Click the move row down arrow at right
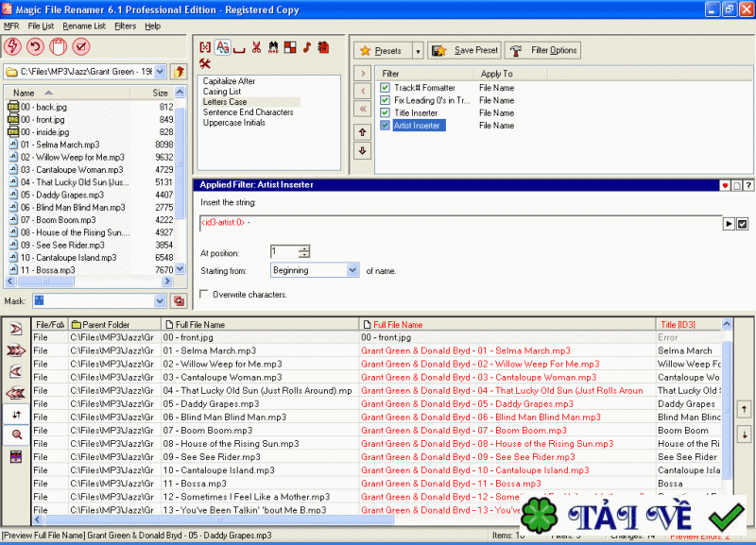This screenshot has height=545, width=756. (745, 434)
